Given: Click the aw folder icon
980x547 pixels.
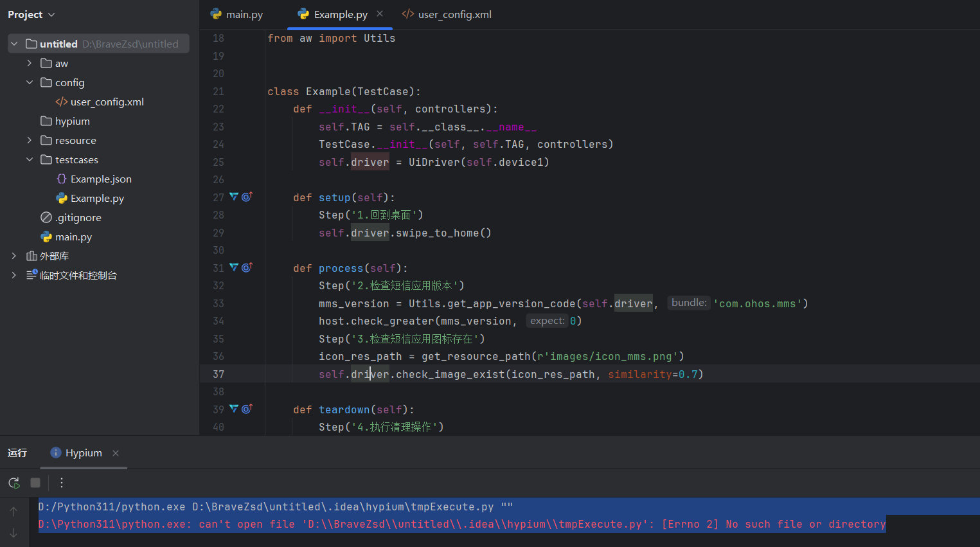Looking at the screenshot, I should click(46, 63).
